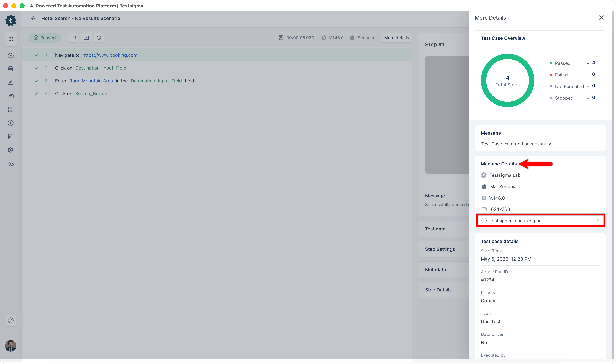Click the curly braces icon beside testsigma-mock-engine
This screenshot has height=364, width=616.
484,221
